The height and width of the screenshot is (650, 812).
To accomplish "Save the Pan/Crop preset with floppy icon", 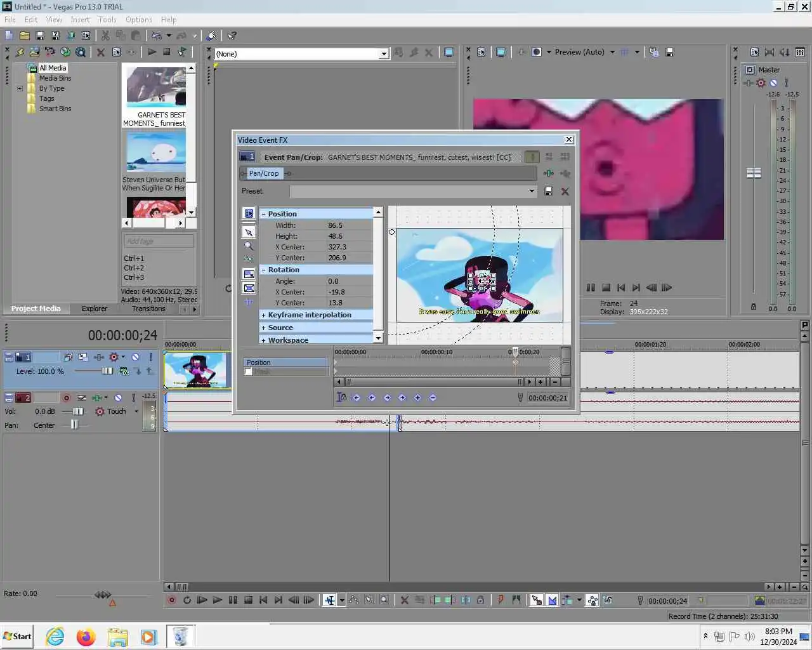I will 549,191.
